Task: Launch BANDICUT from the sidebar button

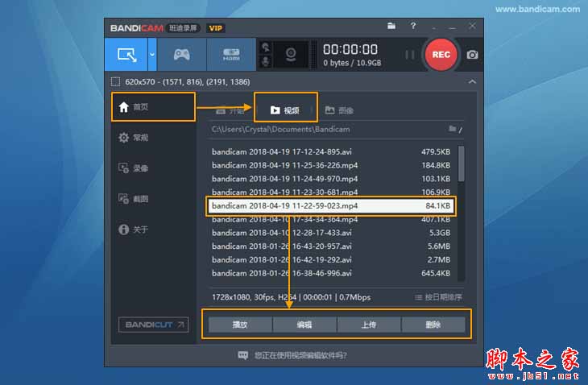Action: point(153,325)
